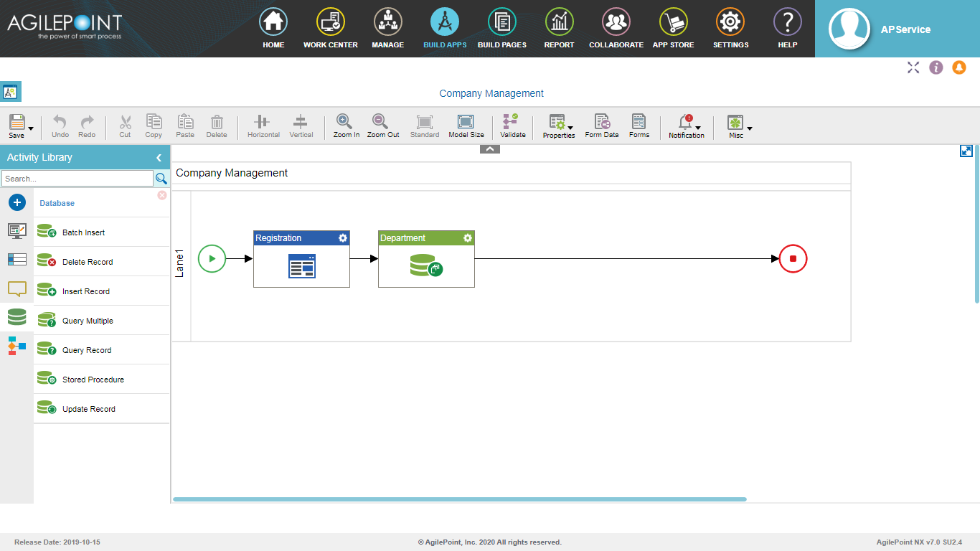The width and height of the screenshot is (980, 551).
Task: Collapse the Activity Library panel
Action: click(x=159, y=158)
